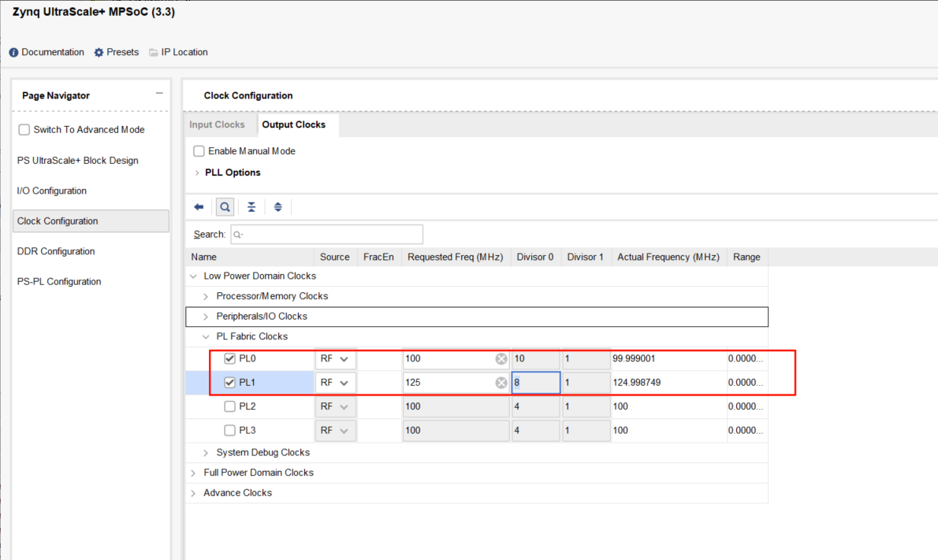Click Actual Frequency (MHz) column header
Viewport: 938px width, 560px height.
[x=668, y=257]
